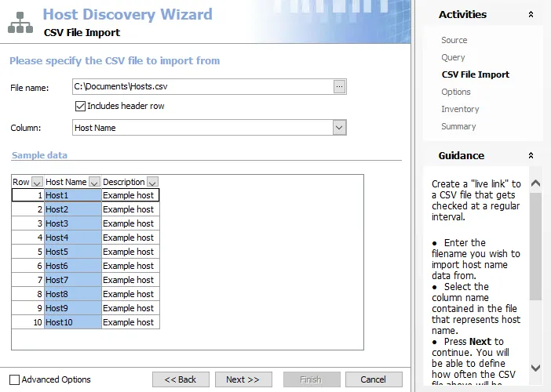
Task: Click the row number 7 cell
Action: 27,280
